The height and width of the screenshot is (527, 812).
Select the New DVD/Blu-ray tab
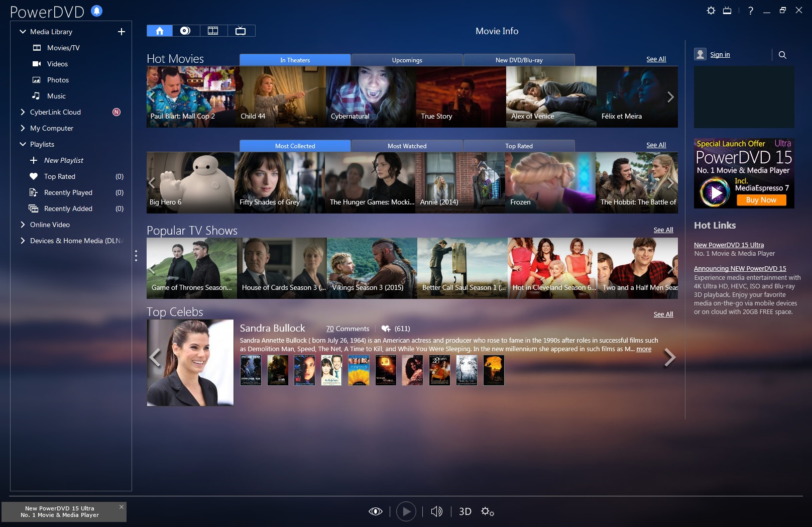click(519, 60)
